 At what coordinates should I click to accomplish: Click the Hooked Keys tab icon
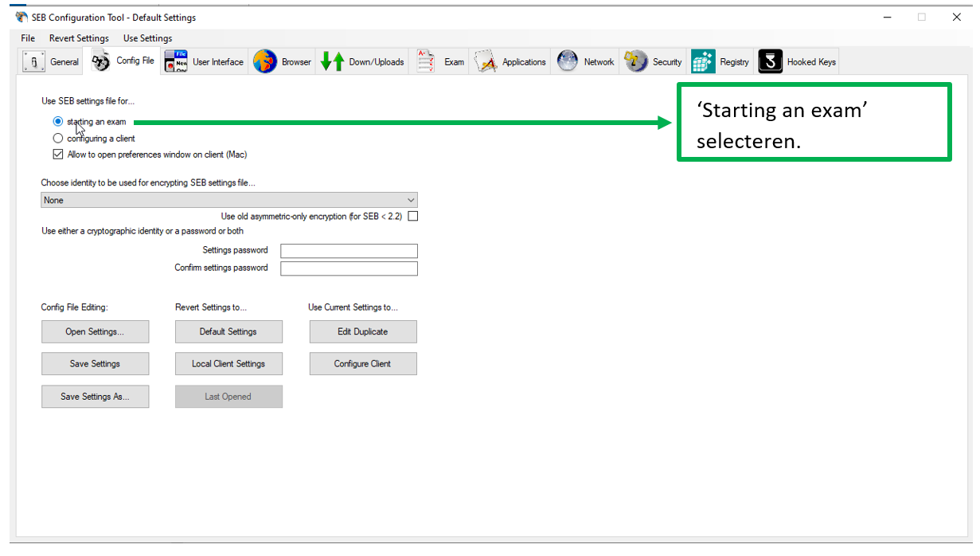pos(771,61)
